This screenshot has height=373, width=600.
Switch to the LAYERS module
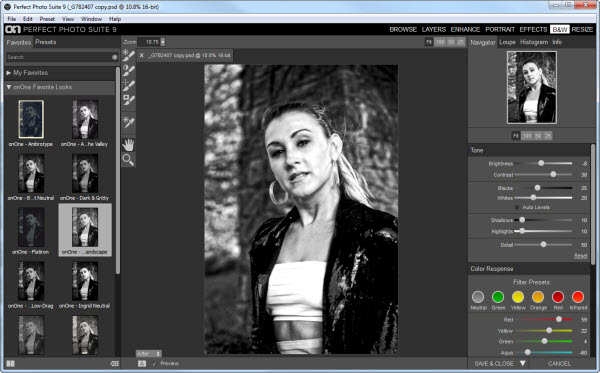pos(434,29)
